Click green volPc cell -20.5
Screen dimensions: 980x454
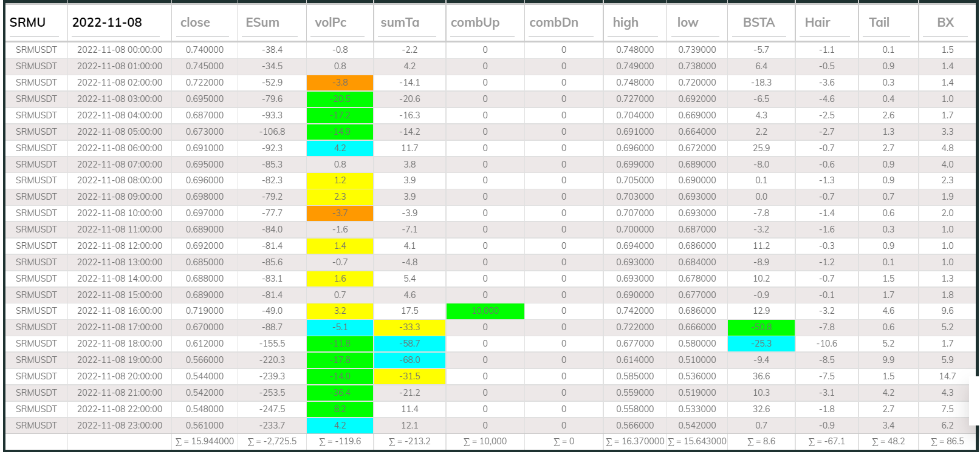pyautogui.click(x=340, y=99)
